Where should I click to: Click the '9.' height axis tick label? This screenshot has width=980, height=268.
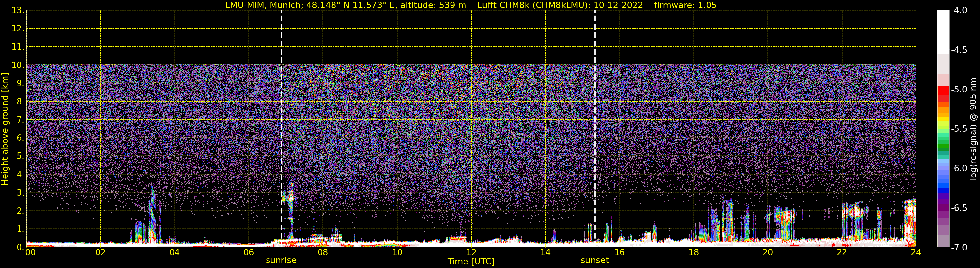20,83
